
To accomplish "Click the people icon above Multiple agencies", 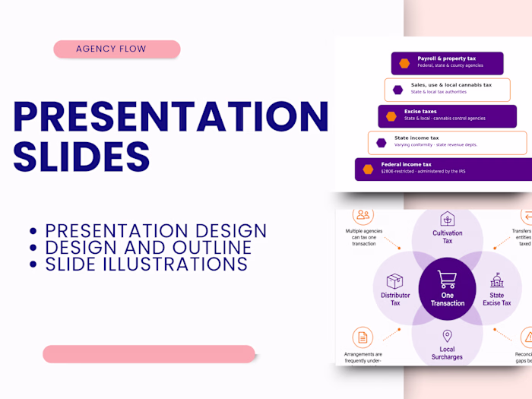I will click(x=363, y=214).
